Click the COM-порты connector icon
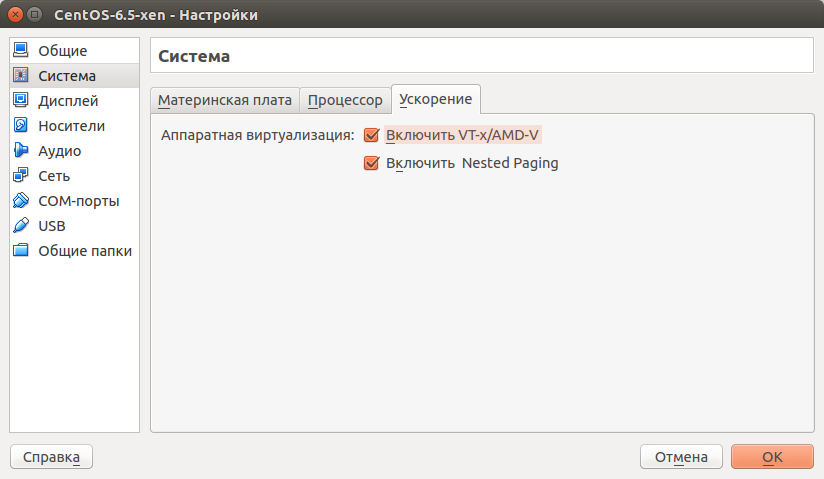 pyautogui.click(x=21, y=200)
